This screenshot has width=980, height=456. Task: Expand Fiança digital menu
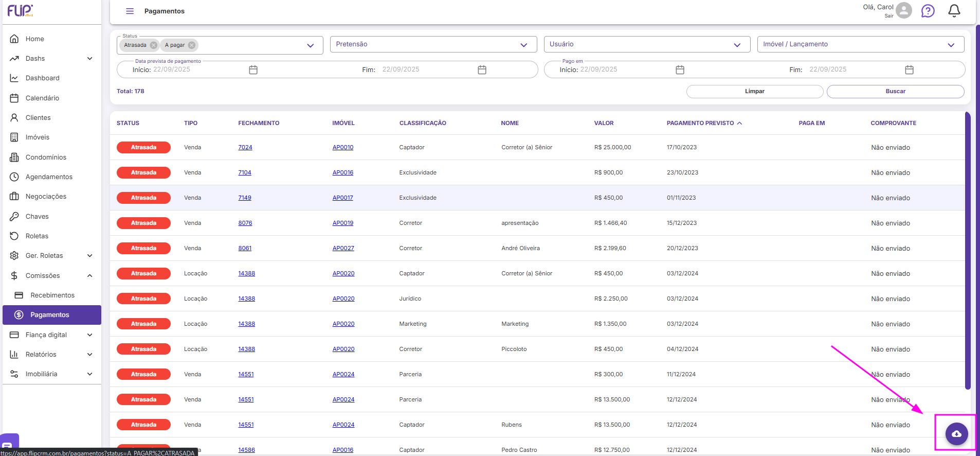(x=51, y=335)
